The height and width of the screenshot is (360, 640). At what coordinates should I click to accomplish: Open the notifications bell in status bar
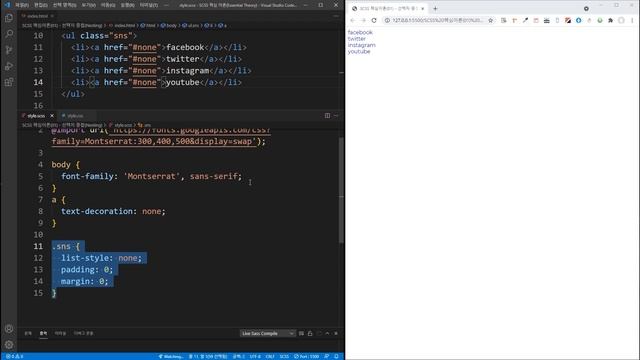click(x=336, y=356)
